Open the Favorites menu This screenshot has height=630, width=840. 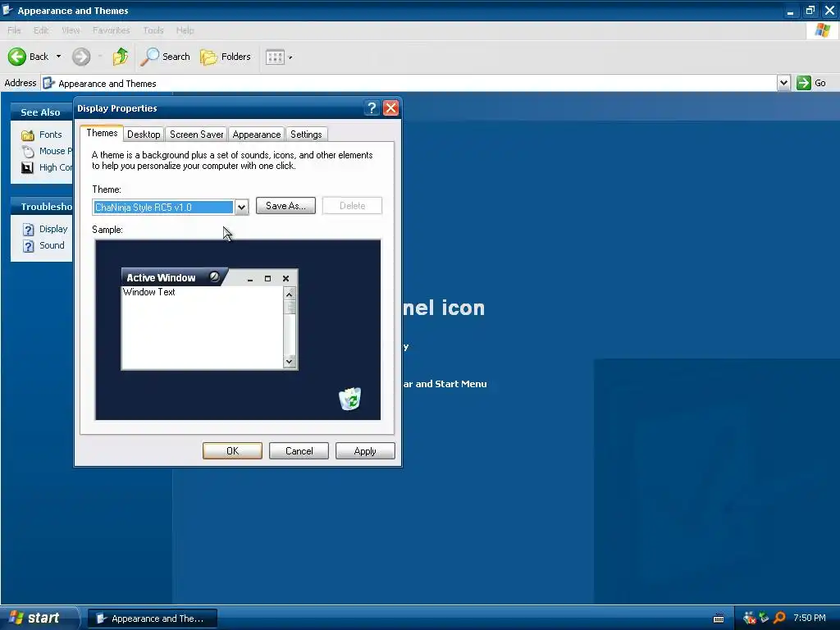click(111, 30)
